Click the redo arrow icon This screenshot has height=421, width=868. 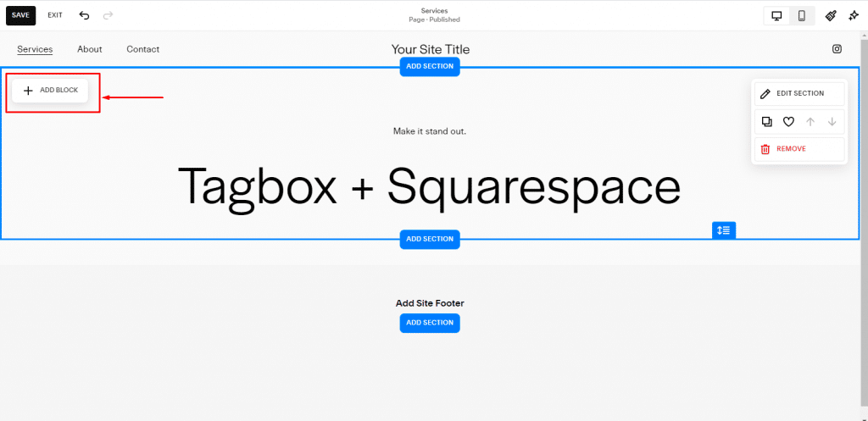point(108,15)
